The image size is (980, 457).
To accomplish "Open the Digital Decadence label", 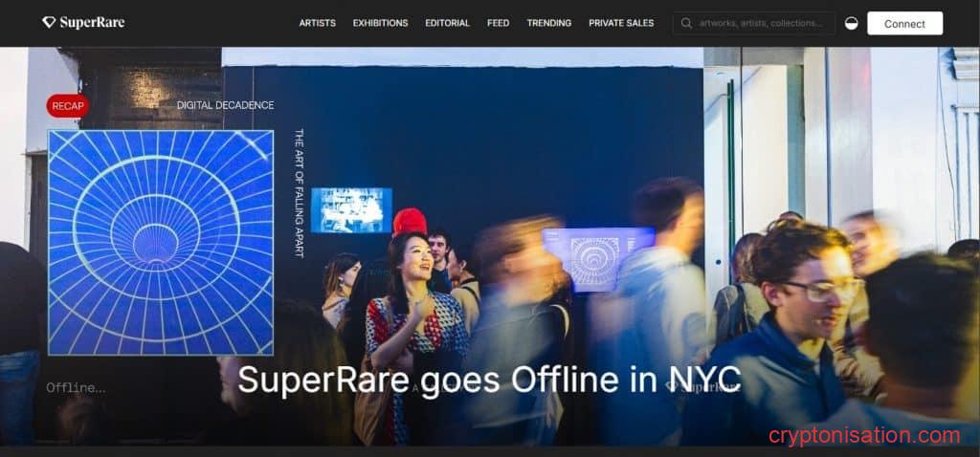I will tap(225, 105).
